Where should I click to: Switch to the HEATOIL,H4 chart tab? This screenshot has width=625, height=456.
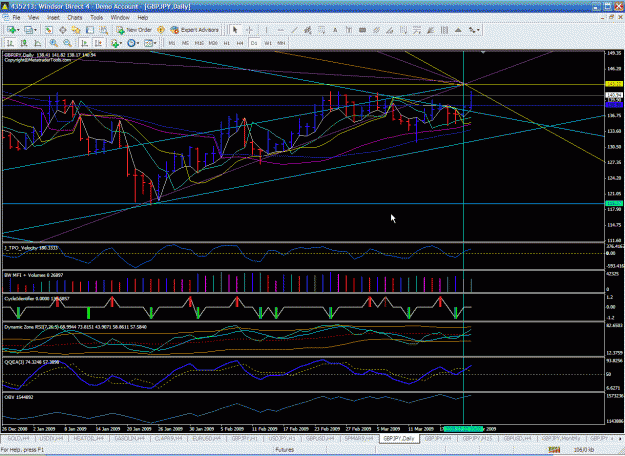coord(88,438)
